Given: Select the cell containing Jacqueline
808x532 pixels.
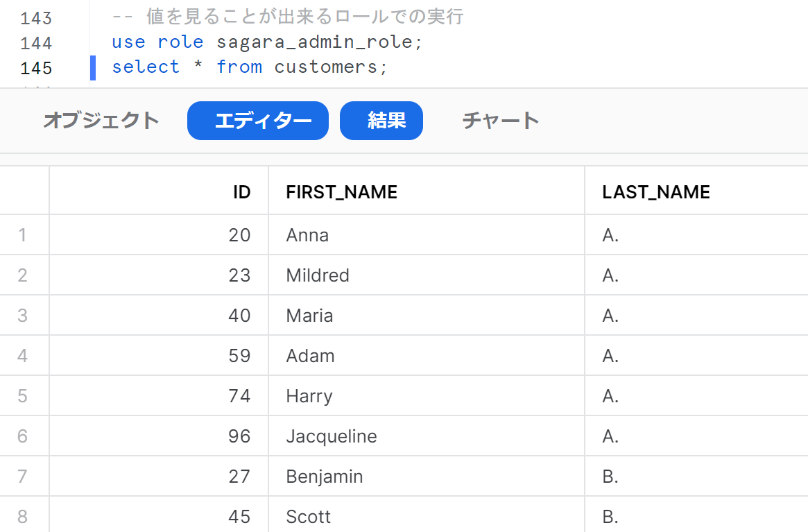Looking at the screenshot, I should tap(331, 437).
